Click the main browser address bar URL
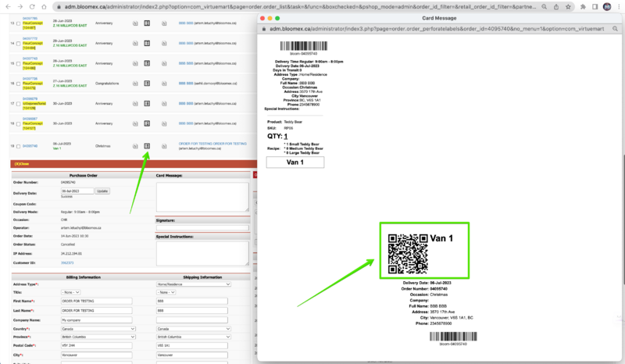This screenshot has height=364, width=625. [300, 7]
